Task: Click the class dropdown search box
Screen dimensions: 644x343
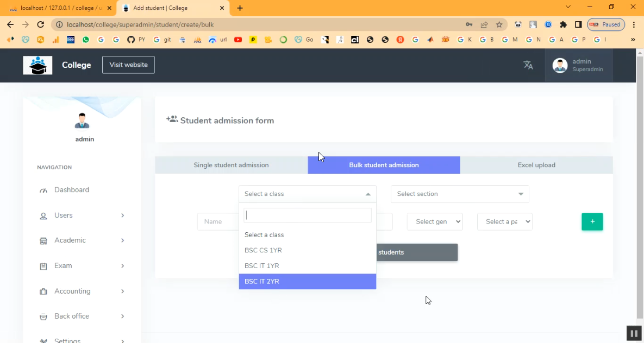Action: click(x=308, y=215)
